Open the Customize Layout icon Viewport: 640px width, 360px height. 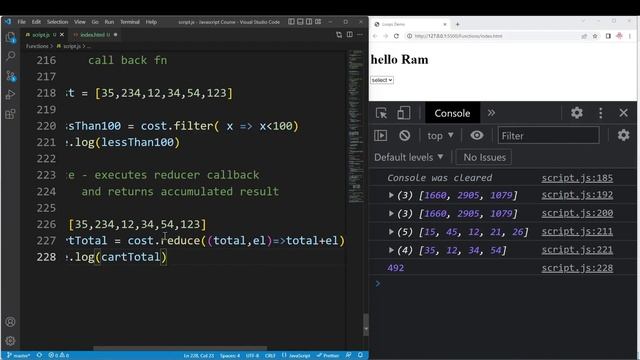318,22
